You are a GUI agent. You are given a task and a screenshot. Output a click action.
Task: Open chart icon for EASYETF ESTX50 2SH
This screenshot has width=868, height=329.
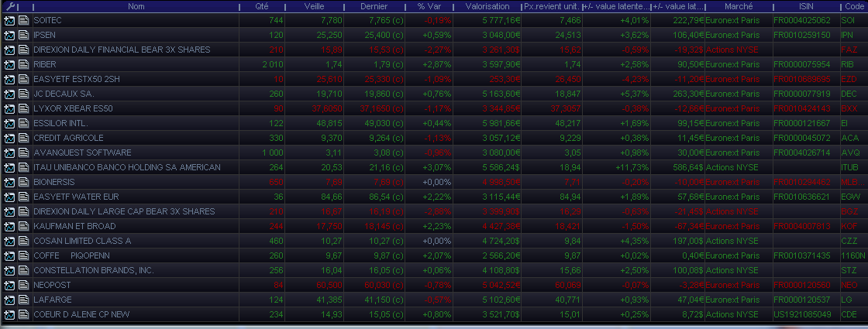point(9,79)
